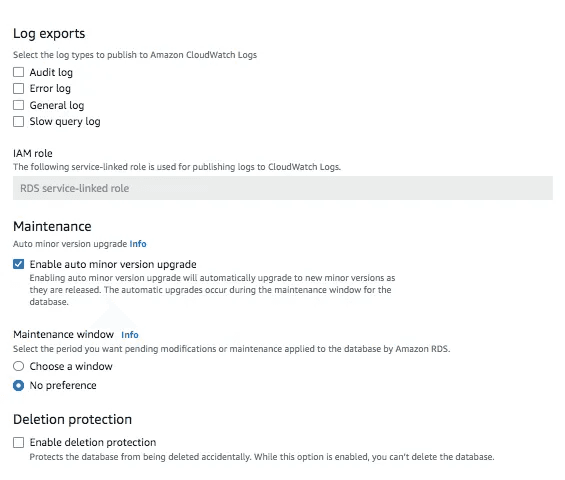The height and width of the screenshot is (480, 565).
Task: Click the deletion protection explanation text
Action: (x=262, y=457)
